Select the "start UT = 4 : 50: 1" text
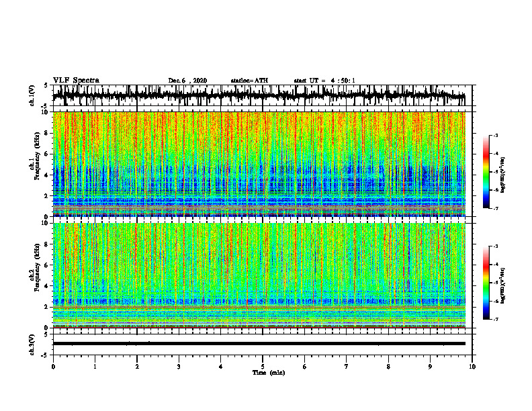The image size is (532, 411). [x=324, y=81]
